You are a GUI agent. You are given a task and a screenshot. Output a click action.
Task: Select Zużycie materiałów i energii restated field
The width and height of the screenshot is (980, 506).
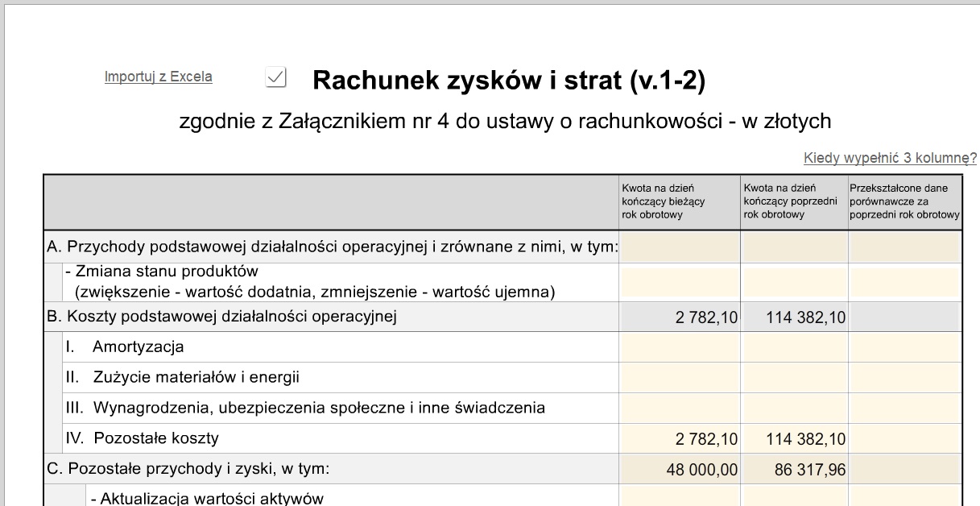pos(905,378)
